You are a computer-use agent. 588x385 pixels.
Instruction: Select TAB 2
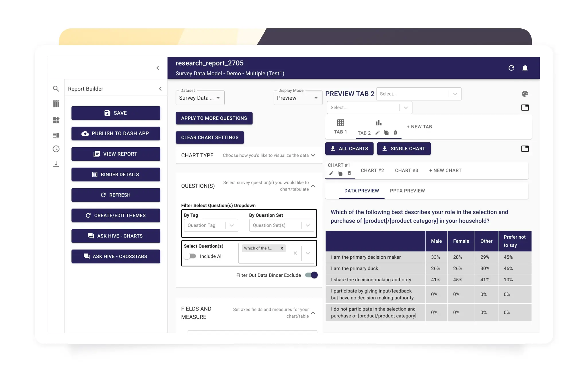pyautogui.click(x=364, y=133)
